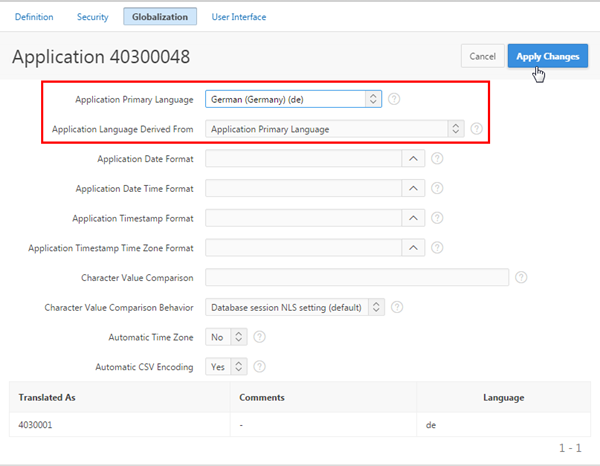Expand Application Language Derived From dropdown

334,129
